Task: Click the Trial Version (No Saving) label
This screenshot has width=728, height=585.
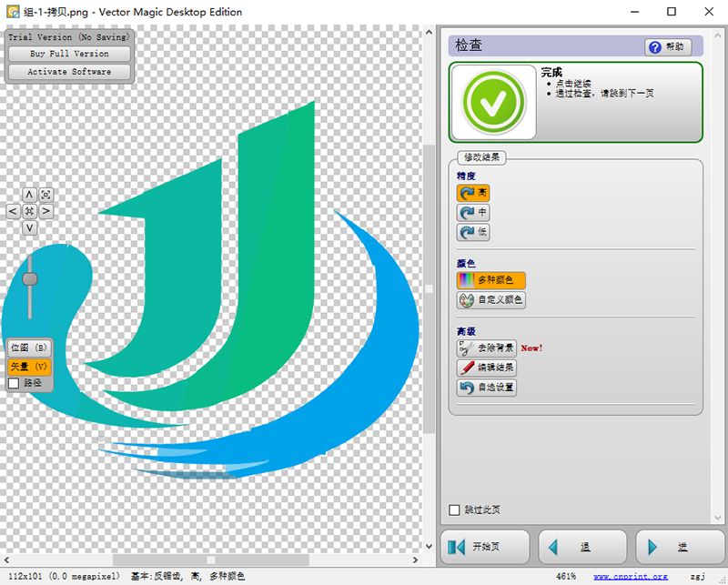Action: click(x=69, y=37)
